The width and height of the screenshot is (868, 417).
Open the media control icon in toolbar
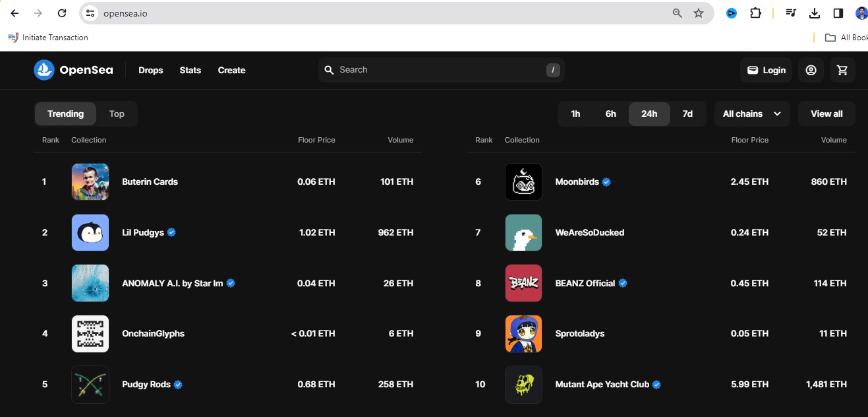792,13
